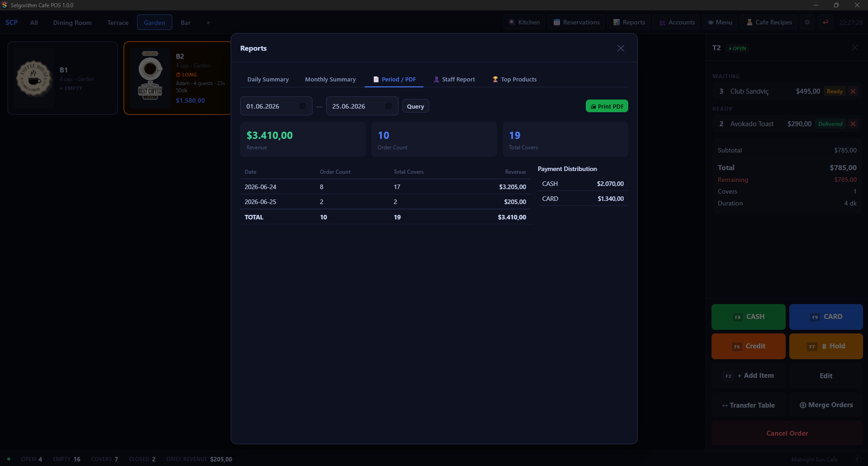The height and width of the screenshot is (466, 868).
Task: Switch to the Monthly Summary tab
Action: [x=330, y=79]
